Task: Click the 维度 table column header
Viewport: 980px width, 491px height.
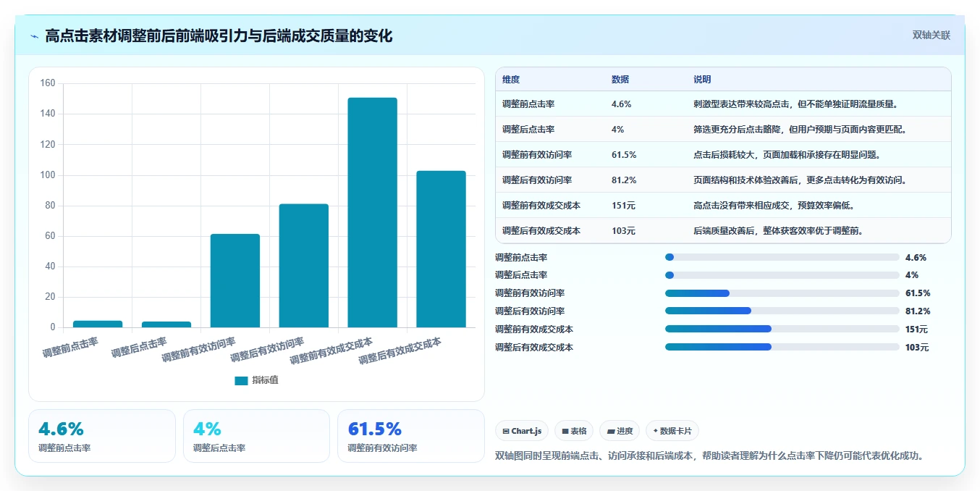Action: (x=511, y=80)
